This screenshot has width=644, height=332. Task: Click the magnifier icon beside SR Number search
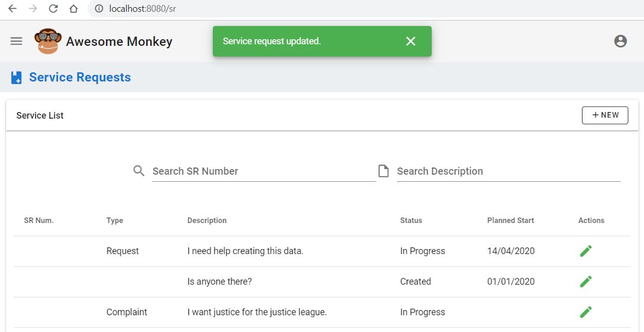139,170
